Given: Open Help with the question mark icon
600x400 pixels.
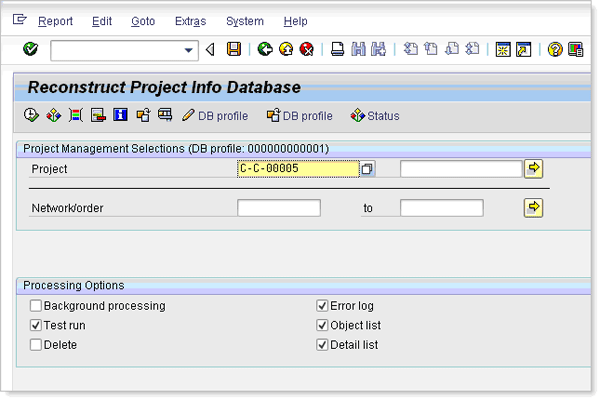Looking at the screenshot, I should click(555, 49).
